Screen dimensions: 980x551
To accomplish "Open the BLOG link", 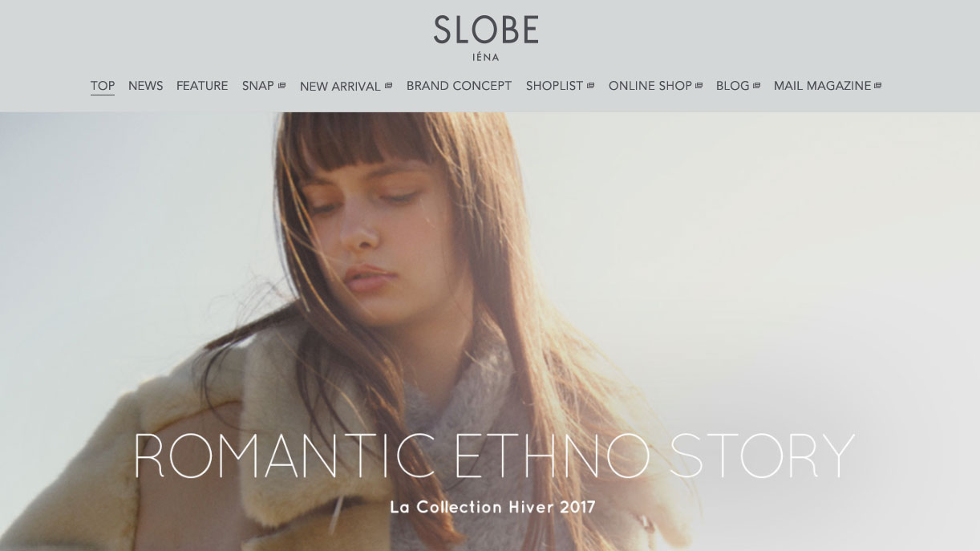I will point(732,86).
